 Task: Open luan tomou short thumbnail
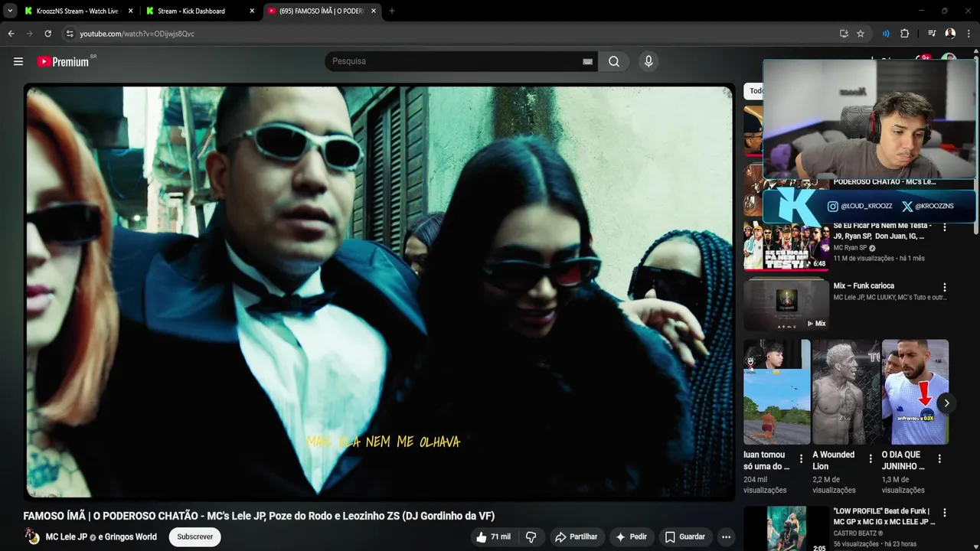[777, 392]
